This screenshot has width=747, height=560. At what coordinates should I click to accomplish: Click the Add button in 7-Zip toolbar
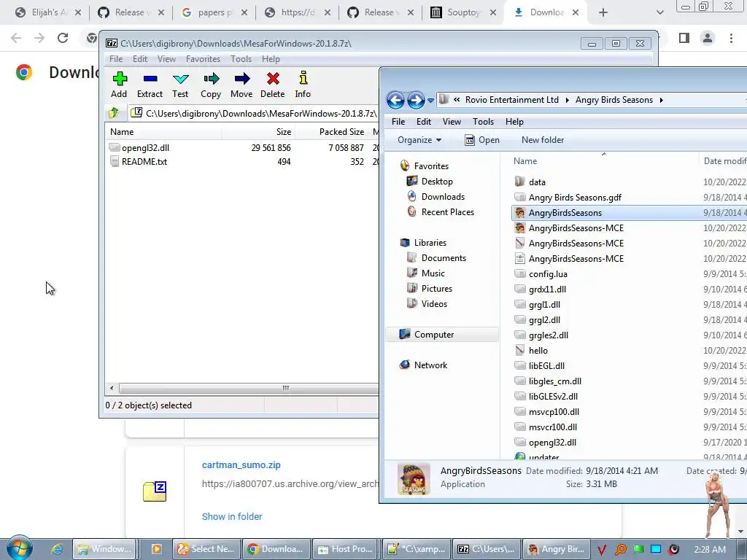pyautogui.click(x=119, y=85)
